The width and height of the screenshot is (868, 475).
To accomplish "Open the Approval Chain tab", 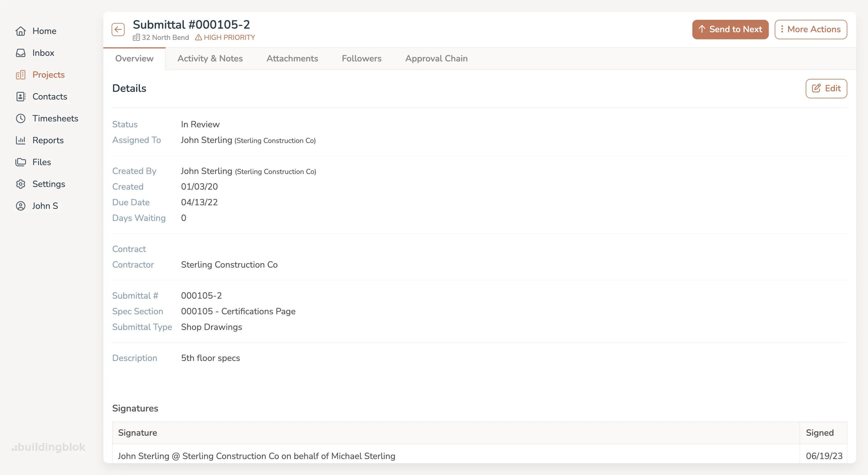I will [436, 58].
